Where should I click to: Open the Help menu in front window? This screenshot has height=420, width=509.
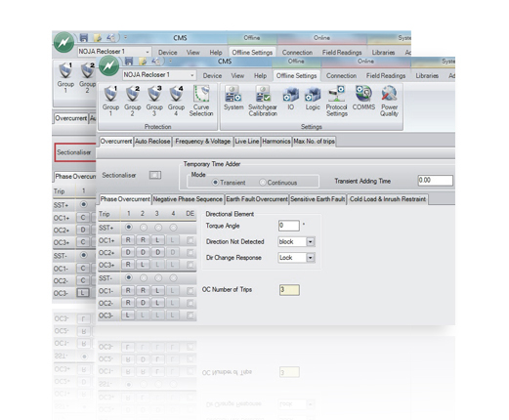260,75
